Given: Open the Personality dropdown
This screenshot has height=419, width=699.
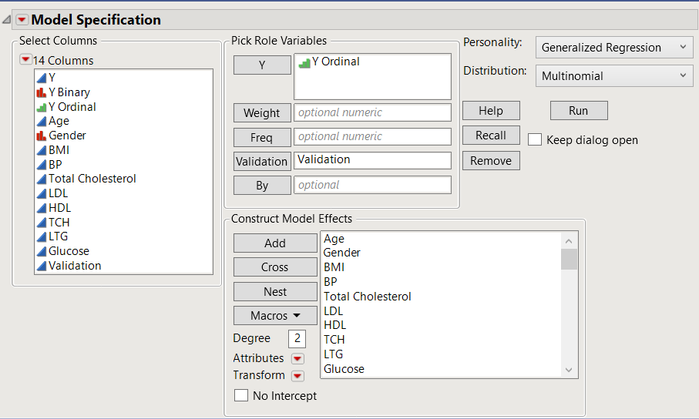Looking at the screenshot, I should point(614,47).
